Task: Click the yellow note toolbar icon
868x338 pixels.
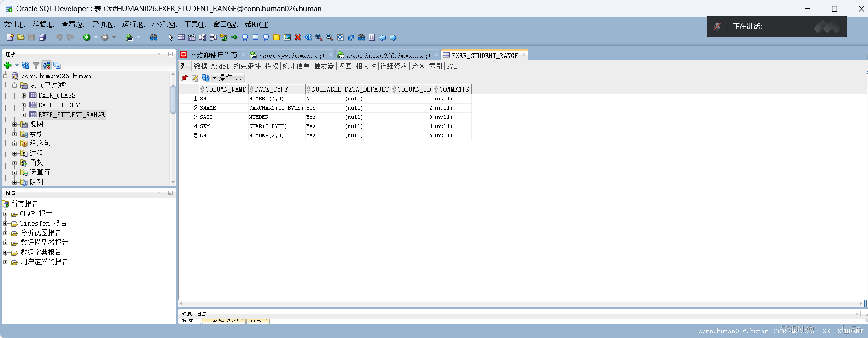Action: tap(276, 37)
